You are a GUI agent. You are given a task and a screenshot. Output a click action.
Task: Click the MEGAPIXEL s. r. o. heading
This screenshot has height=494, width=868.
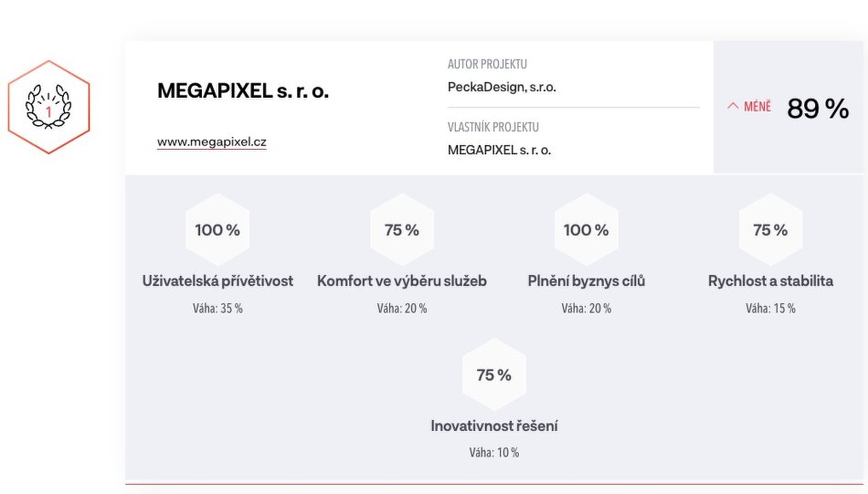click(243, 90)
